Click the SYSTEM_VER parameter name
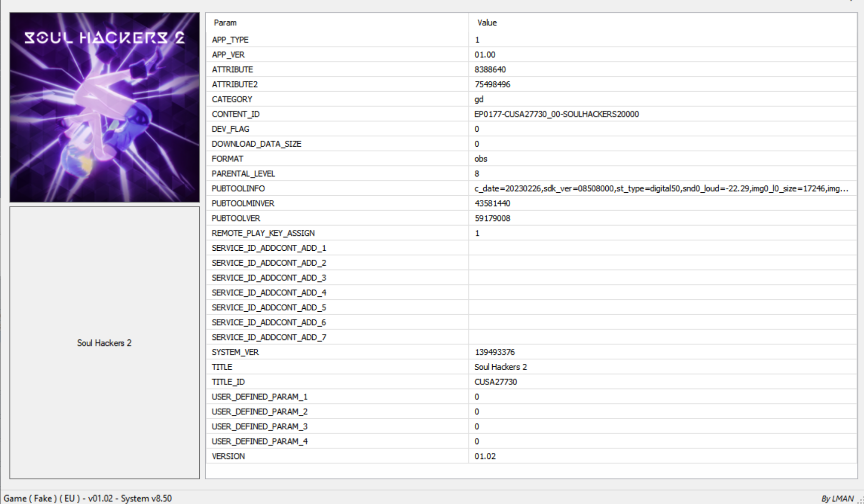The image size is (864, 504). (235, 352)
